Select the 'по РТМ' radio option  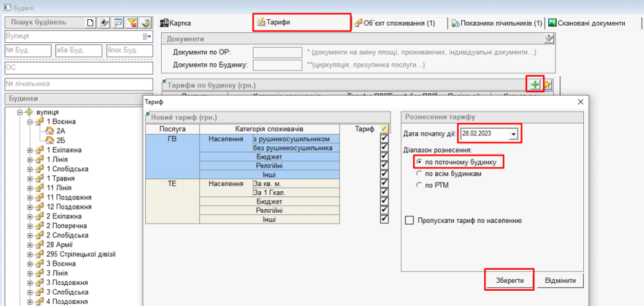tap(419, 185)
